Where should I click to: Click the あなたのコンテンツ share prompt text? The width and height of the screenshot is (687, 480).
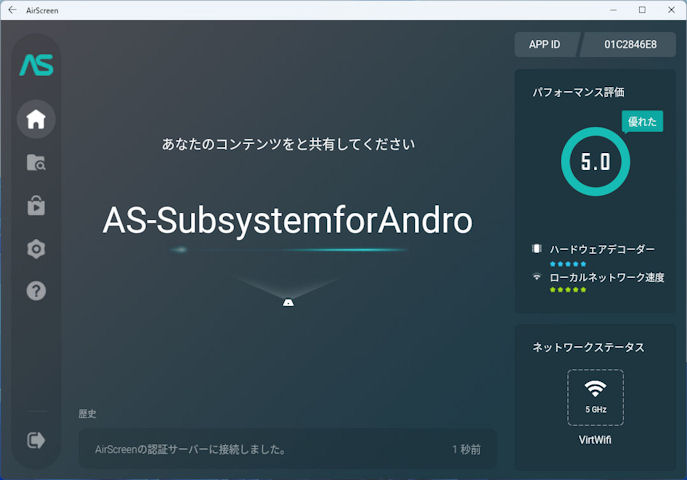coord(288,144)
